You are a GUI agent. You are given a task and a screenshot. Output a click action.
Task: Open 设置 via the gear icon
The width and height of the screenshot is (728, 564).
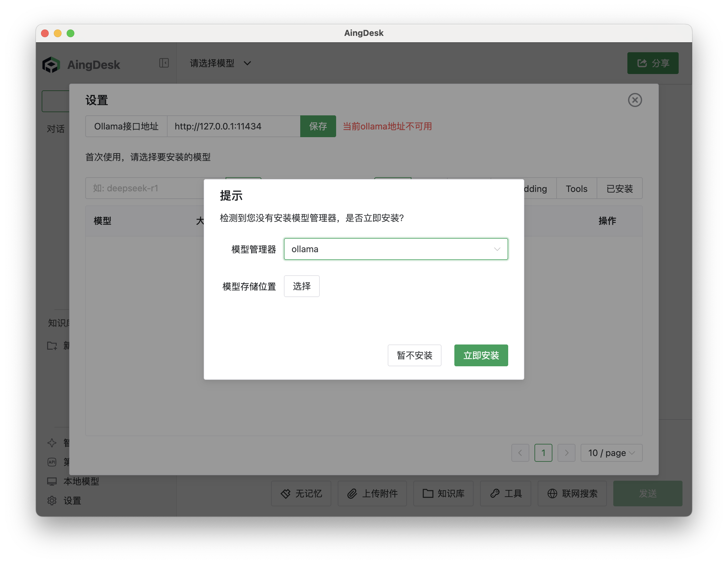coord(52,500)
